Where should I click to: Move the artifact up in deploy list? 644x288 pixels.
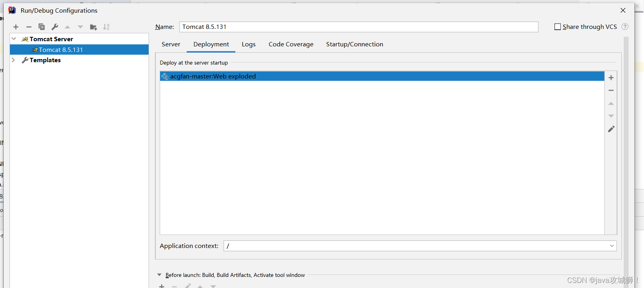click(x=611, y=103)
